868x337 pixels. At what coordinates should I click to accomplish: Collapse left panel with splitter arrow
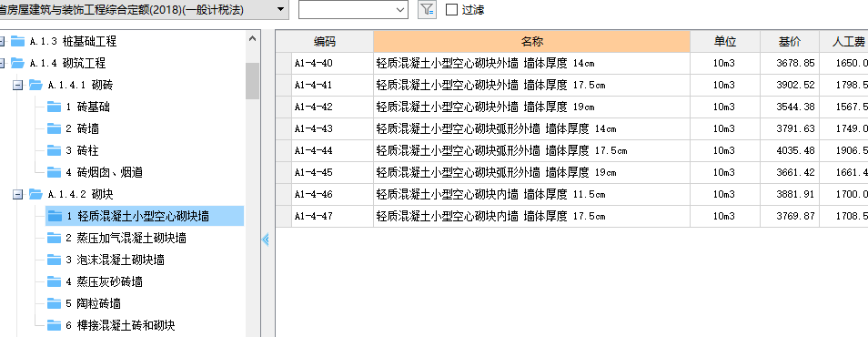pos(266,240)
